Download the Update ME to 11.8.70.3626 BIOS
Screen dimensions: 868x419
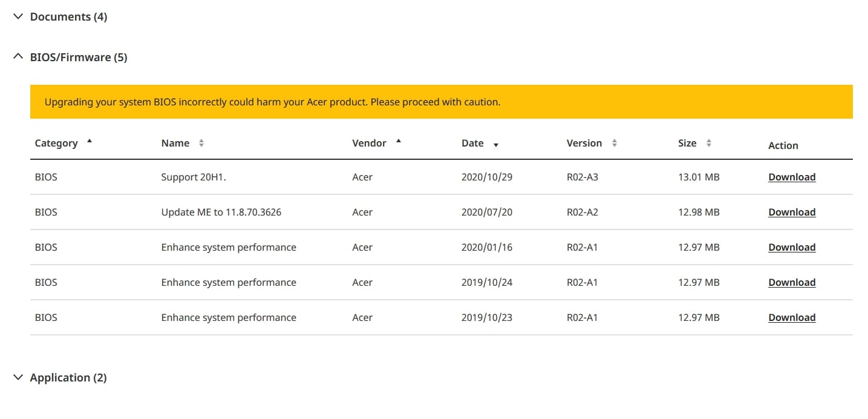coord(792,213)
